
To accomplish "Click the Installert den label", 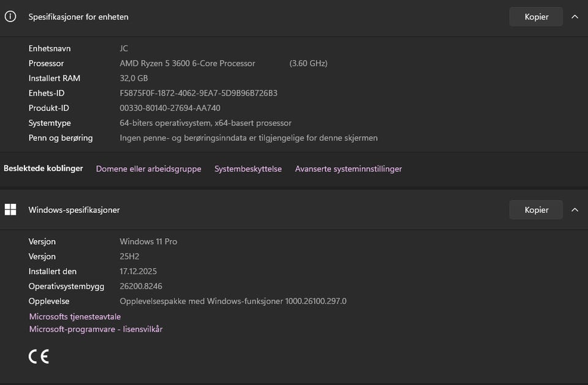I will 53,271.
